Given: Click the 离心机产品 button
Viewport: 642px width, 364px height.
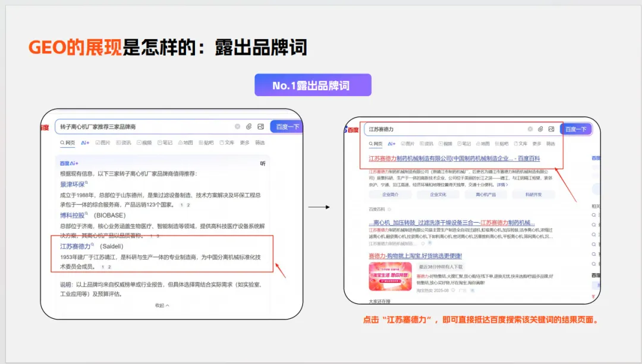Looking at the screenshot, I should (x=486, y=195).
